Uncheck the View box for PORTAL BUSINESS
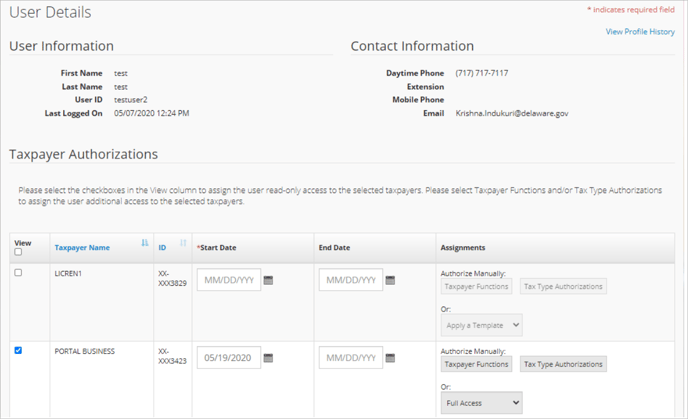The image size is (688, 419). (18, 350)
